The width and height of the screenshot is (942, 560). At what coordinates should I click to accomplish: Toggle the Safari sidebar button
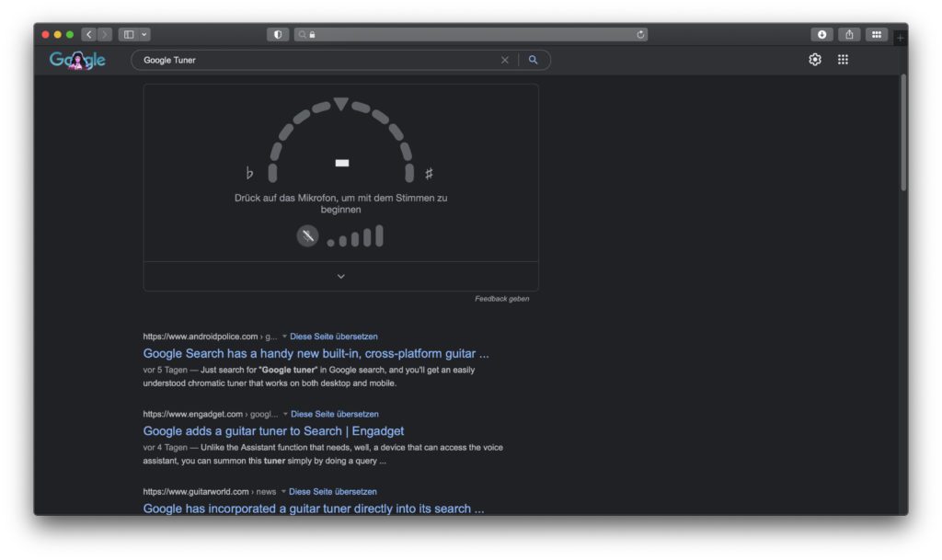pos(129,35)
